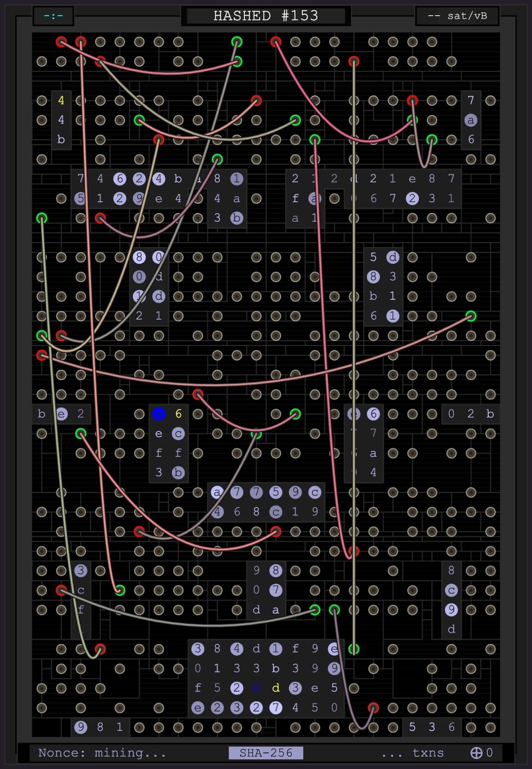Click the red jack left of 'c' in '3 c f' column
Viewport: 532px width, 769px height.
click(61, 590)
